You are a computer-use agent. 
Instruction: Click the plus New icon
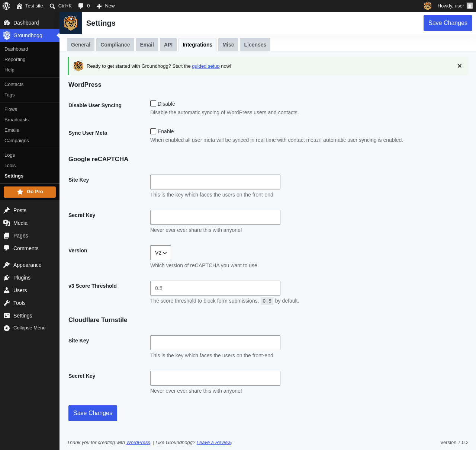point(99,6)
